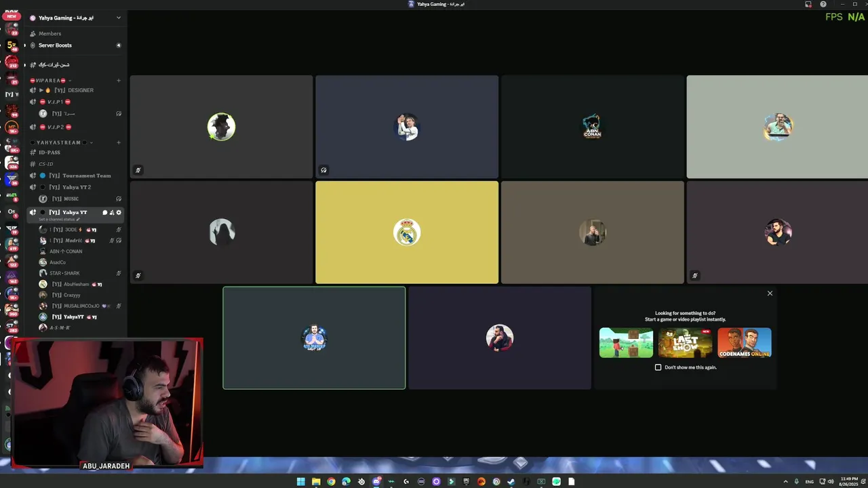Select user YahyaYT in the voice list

(80, 317)
